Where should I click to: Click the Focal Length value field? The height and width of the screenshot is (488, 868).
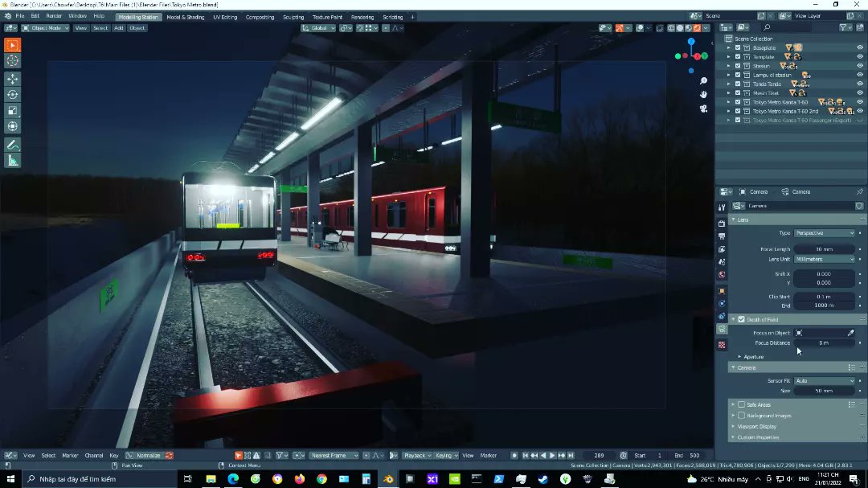[825, 249]
